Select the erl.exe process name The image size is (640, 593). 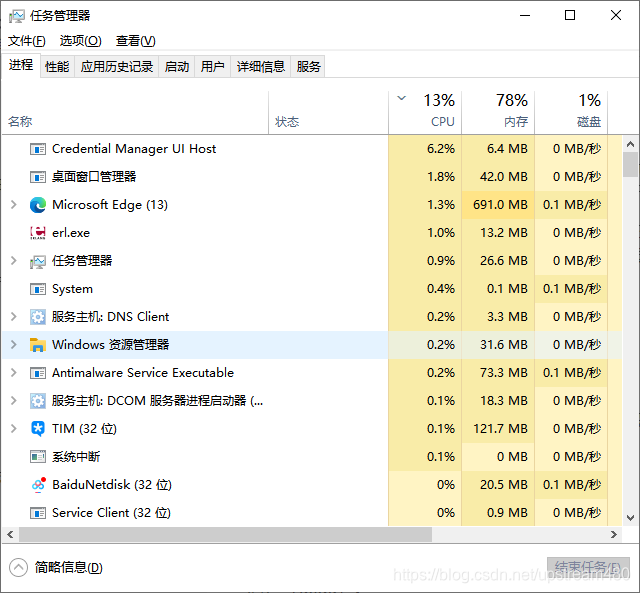(71, 233)
